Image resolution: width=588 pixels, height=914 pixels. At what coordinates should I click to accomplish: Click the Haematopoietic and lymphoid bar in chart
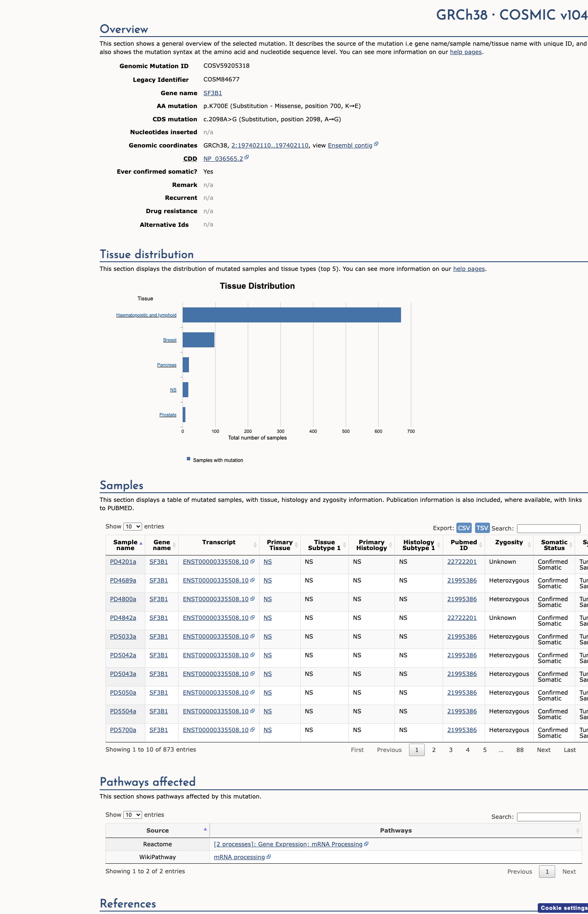(292, 315)
